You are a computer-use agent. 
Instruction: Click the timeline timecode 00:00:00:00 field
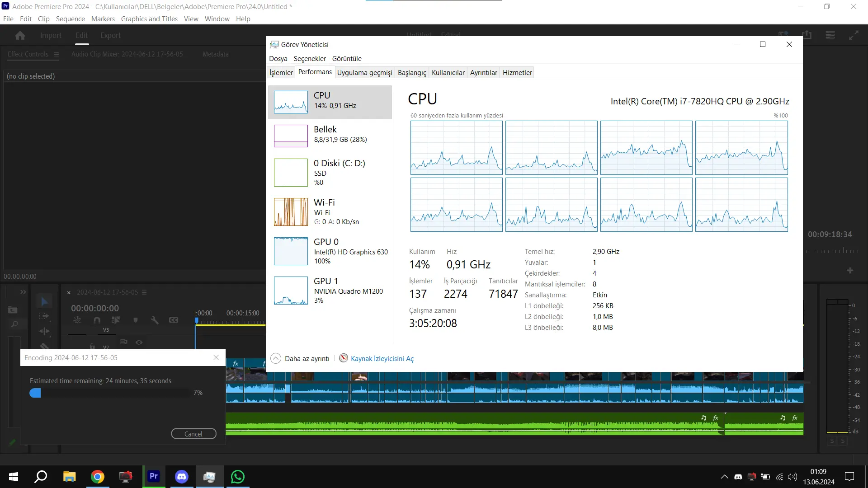pyautogui.click(x=95, y=308)
